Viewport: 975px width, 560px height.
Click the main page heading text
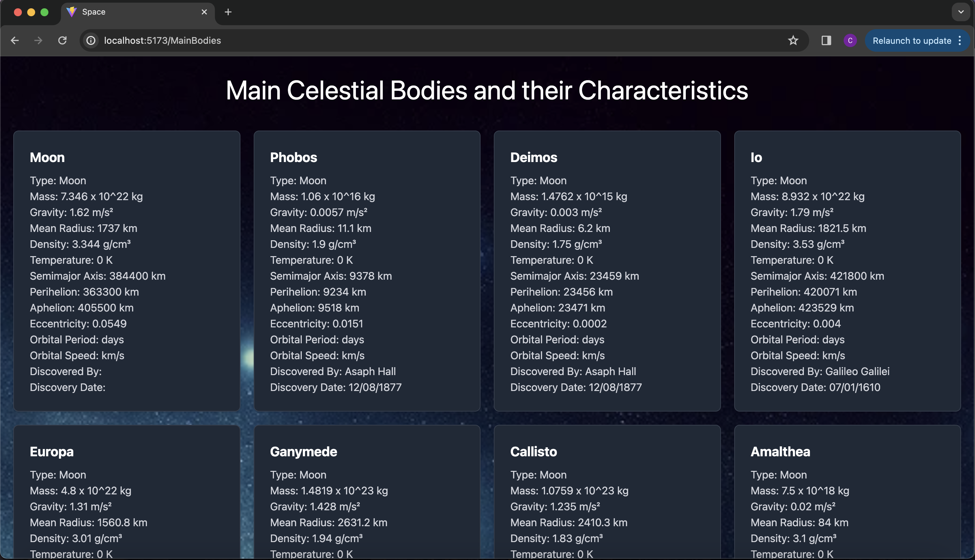(487, 90)
